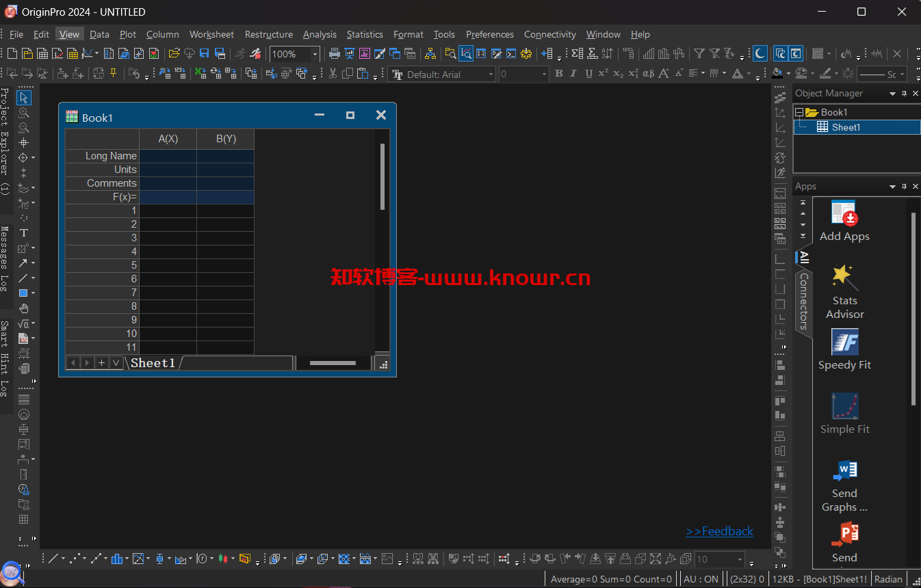Open the File menu
Viewport: 921px width, 588px height.
pos(16,34)
